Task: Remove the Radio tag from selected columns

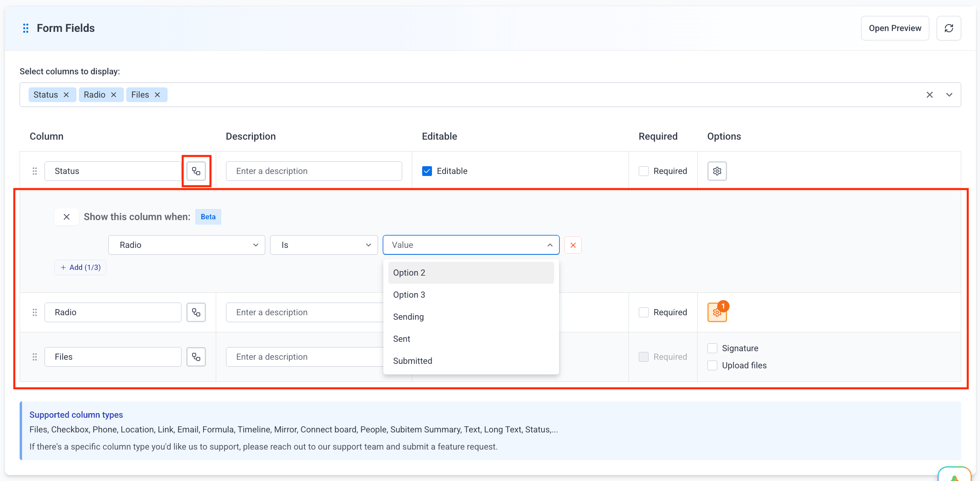Action: click(114, 95)
